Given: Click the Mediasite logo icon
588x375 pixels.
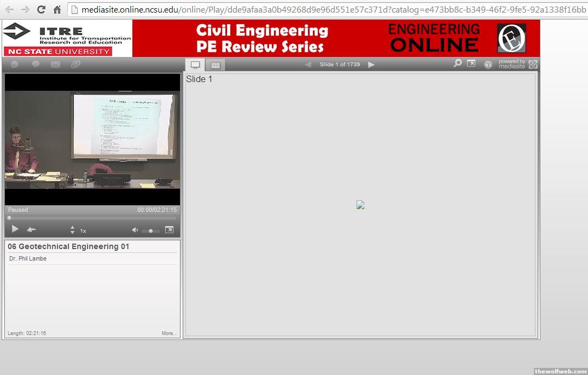Looking at the screenshot, I should (533, 65).
